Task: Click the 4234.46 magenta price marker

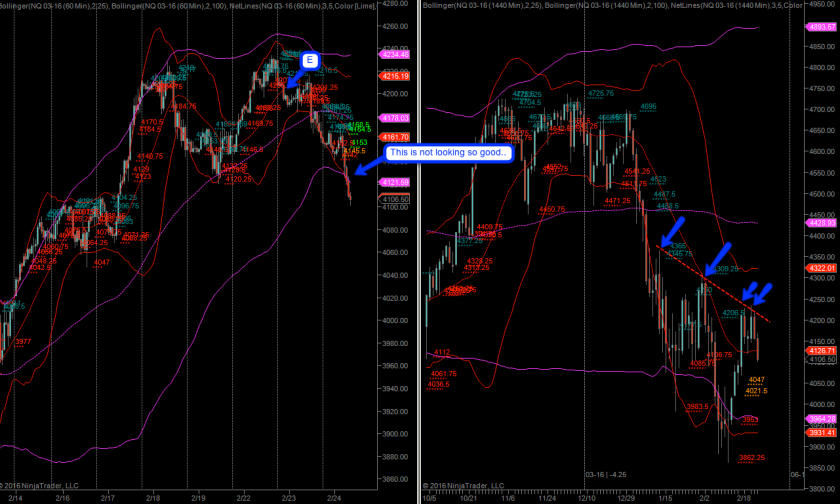Action: [394, 55]
